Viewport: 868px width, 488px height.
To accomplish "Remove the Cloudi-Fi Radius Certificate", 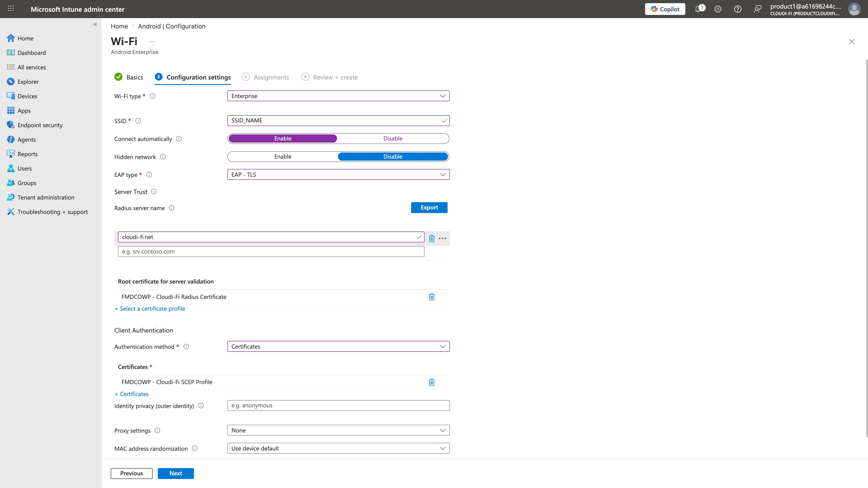I will pyautogui.click(x=432, y=297).
